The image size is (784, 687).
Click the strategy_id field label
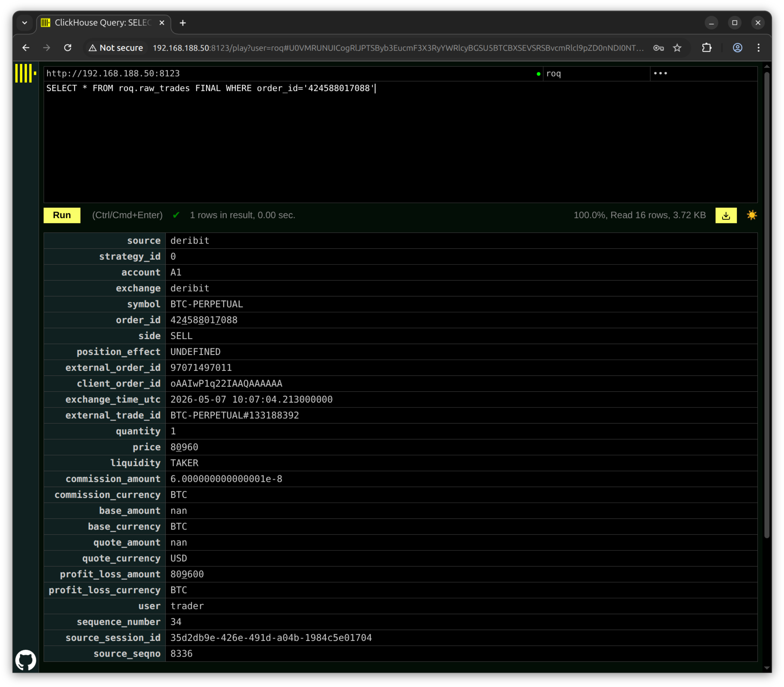pyautogui.click(x=130, y=257)
